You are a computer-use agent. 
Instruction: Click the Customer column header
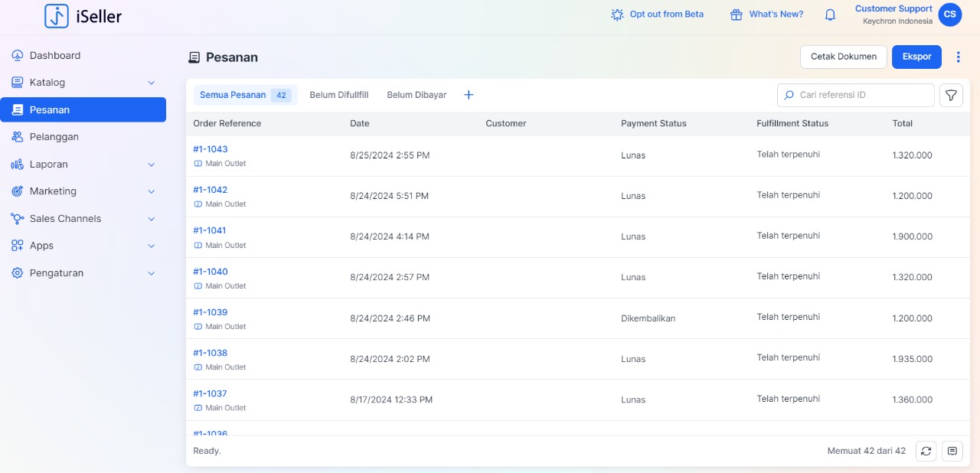[x=506, y=123]
